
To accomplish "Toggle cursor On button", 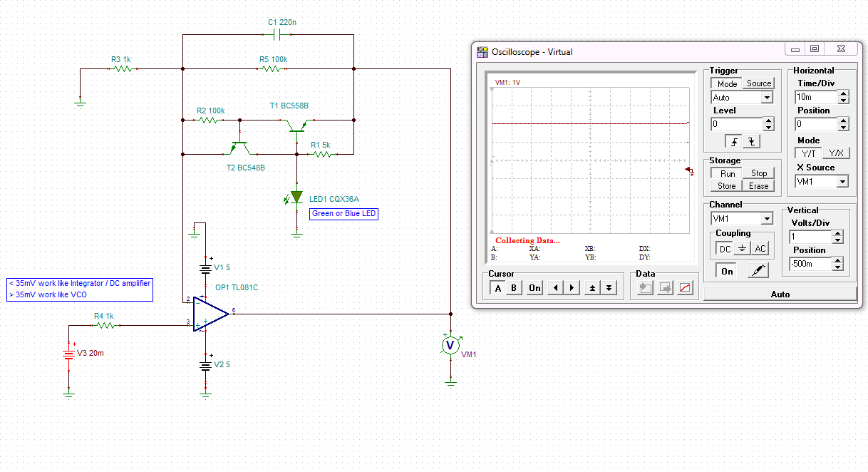I will 534,287.
